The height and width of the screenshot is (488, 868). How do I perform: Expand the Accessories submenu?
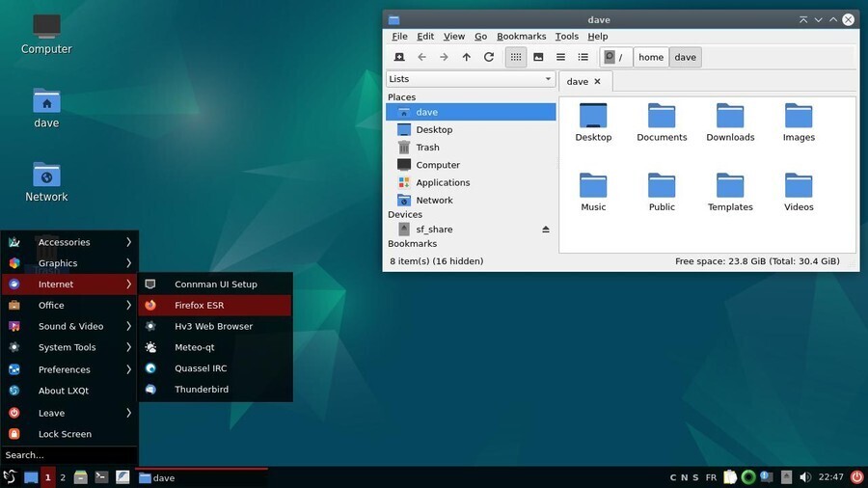[x=69, y=242]
